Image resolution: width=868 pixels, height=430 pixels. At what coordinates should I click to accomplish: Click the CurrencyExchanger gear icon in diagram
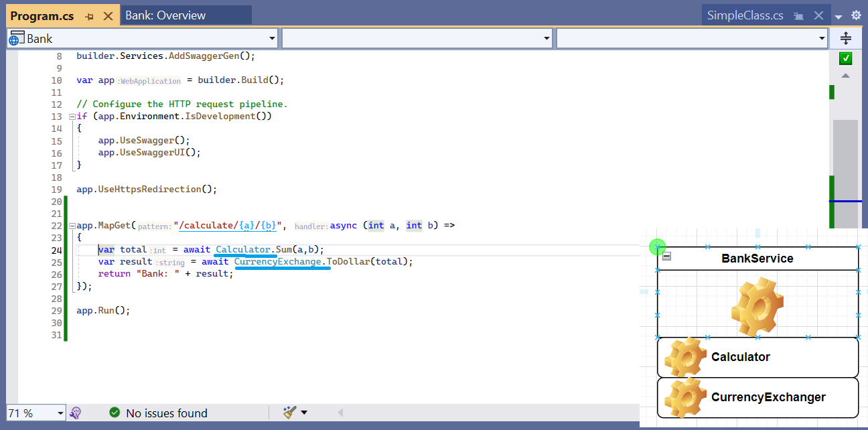click(683, 398)
